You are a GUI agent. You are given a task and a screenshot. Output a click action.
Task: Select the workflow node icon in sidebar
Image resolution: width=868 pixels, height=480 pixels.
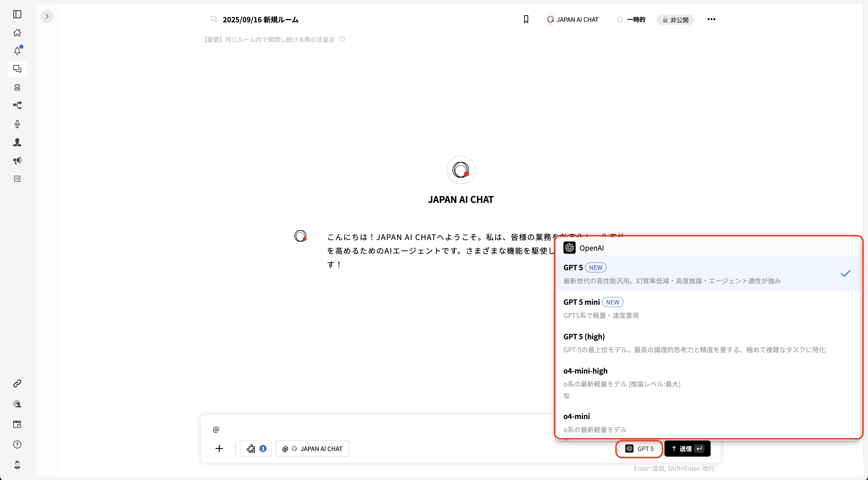[17, 105]
